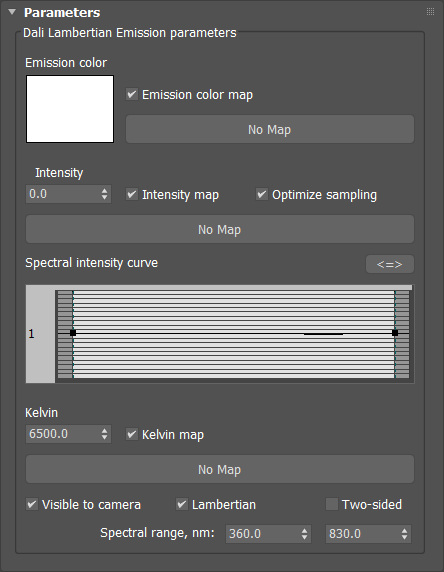Click the 830.0 spectral range spinner

click(405, 534)
